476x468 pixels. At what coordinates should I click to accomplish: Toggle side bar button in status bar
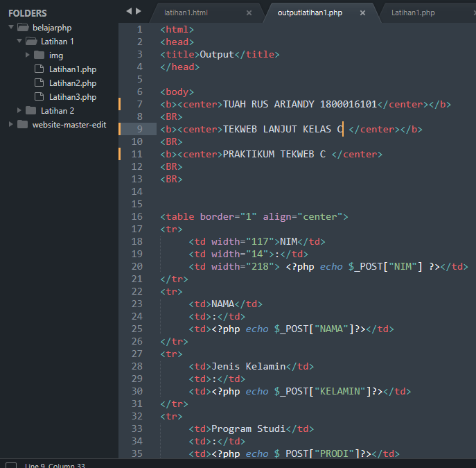[x=11, y=465]
